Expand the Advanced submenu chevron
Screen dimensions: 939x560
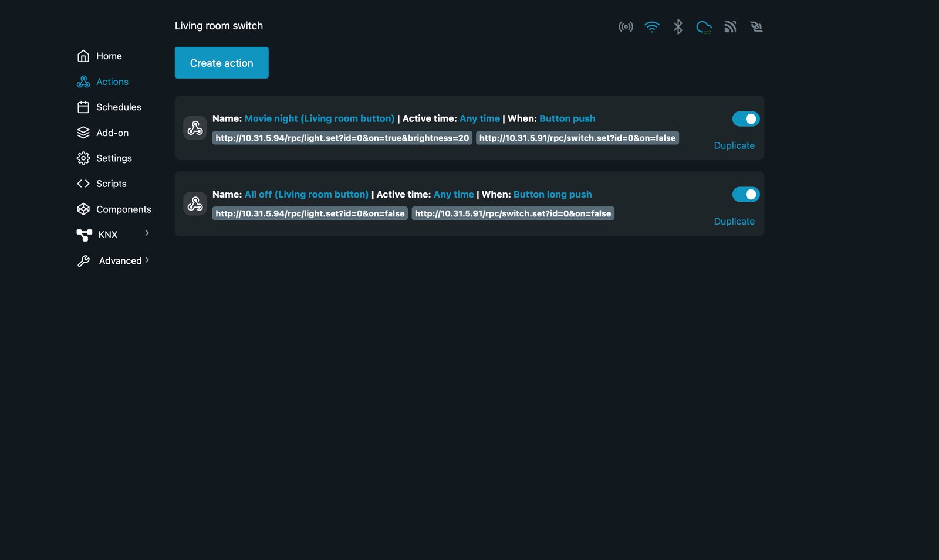[147, 260]
